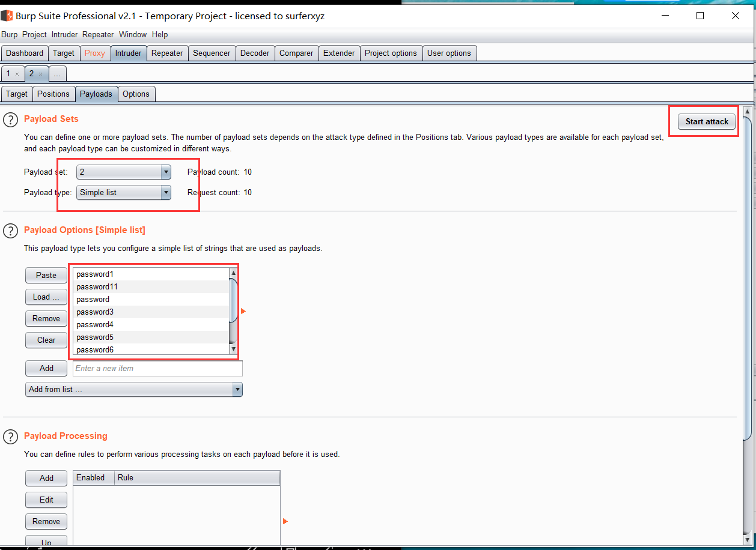Switch to the Decoder tab
The height and width of the screenshot is (550, 756).
click(x=255, y=53)
